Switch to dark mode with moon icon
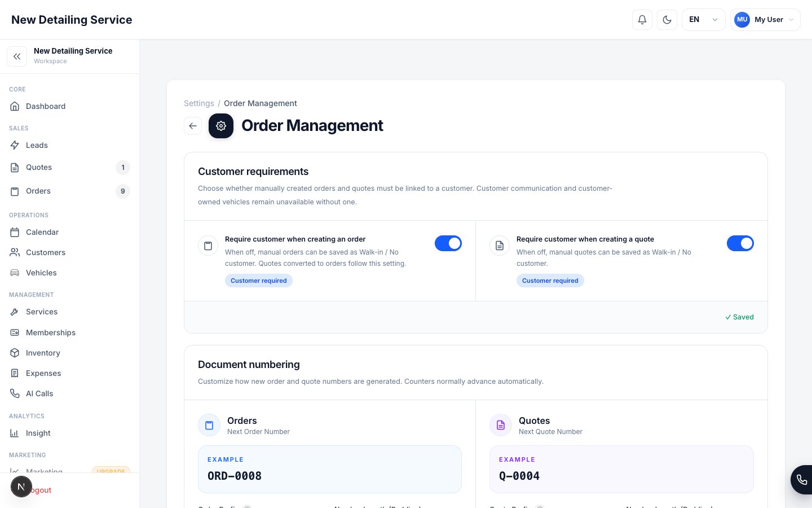 click(667, 20)
